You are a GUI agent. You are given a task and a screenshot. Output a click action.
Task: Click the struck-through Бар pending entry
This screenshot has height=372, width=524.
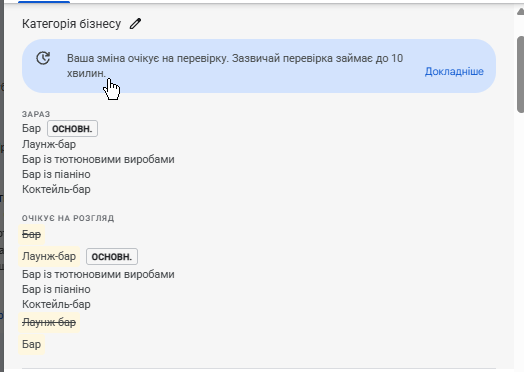tap(31, 235)
